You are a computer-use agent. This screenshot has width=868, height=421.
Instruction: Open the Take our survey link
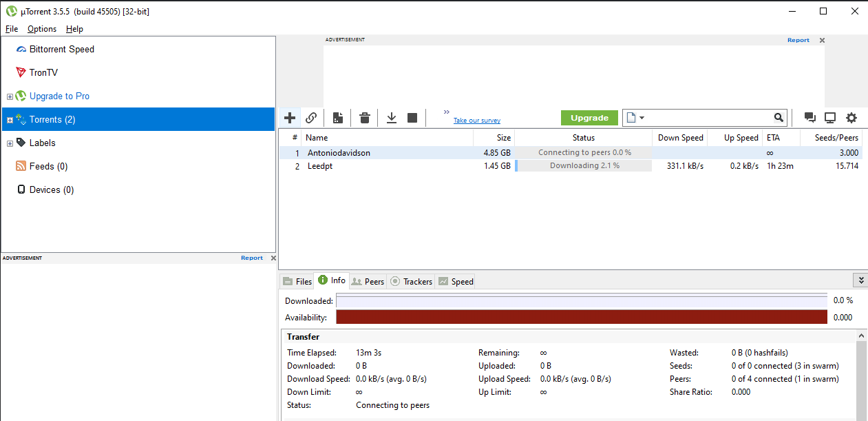pos(476,121)
